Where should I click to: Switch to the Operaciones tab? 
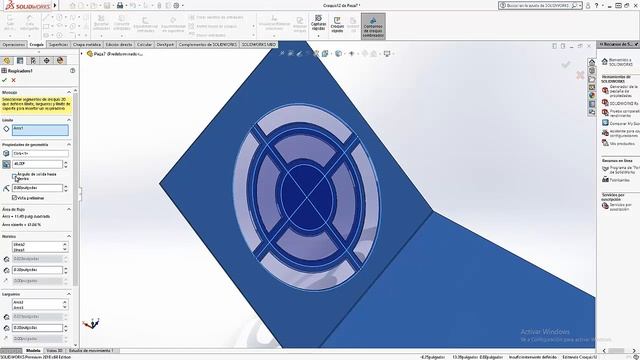tap(13, 44)
